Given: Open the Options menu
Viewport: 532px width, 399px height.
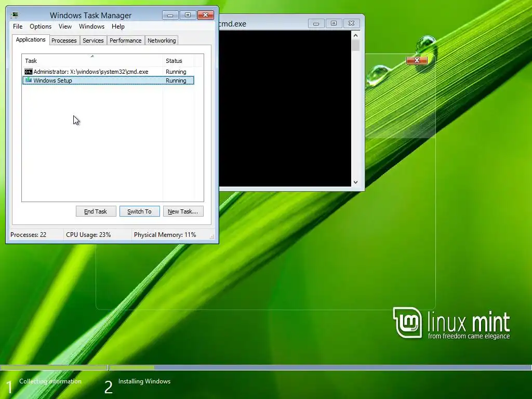Looking at the screenshot, I should pyautogui.click(x=41, y=26).
